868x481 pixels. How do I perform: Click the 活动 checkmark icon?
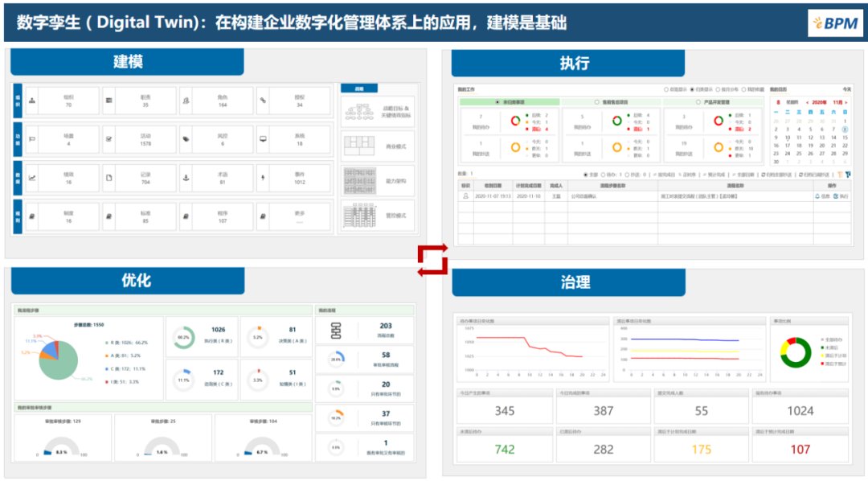(x=109, y=139)
